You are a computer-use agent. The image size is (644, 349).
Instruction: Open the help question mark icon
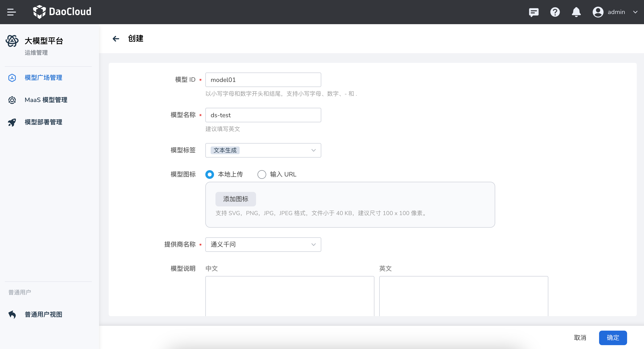555,12
